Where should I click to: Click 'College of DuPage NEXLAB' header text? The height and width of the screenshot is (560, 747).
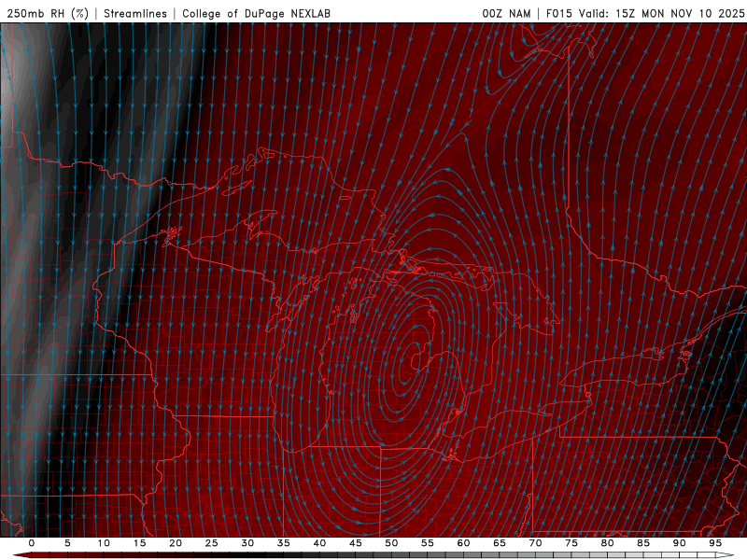pos(256,14)
